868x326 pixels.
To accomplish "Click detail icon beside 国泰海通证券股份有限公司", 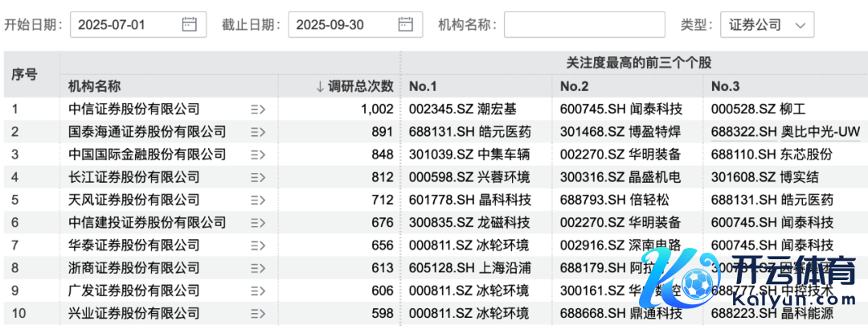I will (x=258, y=132).
